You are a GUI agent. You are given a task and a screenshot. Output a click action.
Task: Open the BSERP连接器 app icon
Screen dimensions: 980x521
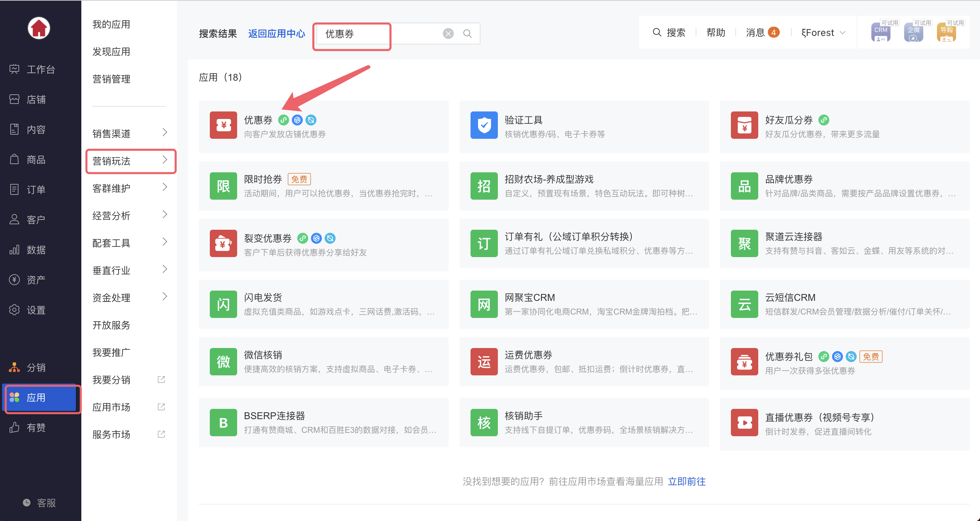point(223,423)
